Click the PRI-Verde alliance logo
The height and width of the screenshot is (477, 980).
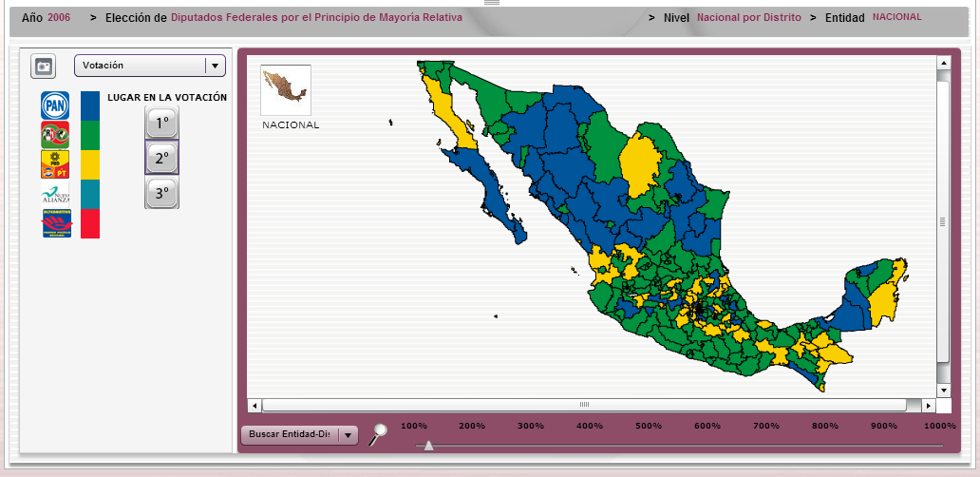[x=55, y=135]
